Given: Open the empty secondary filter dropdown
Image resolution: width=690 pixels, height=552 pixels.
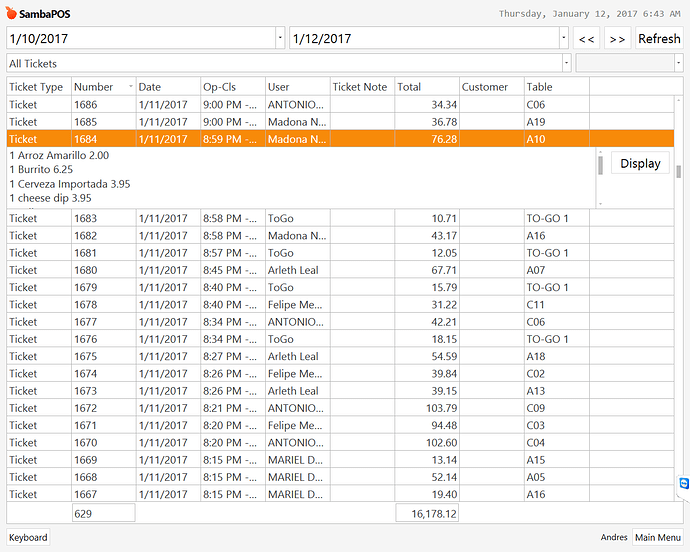Looking at the screenshot, I should click(679, 63).
